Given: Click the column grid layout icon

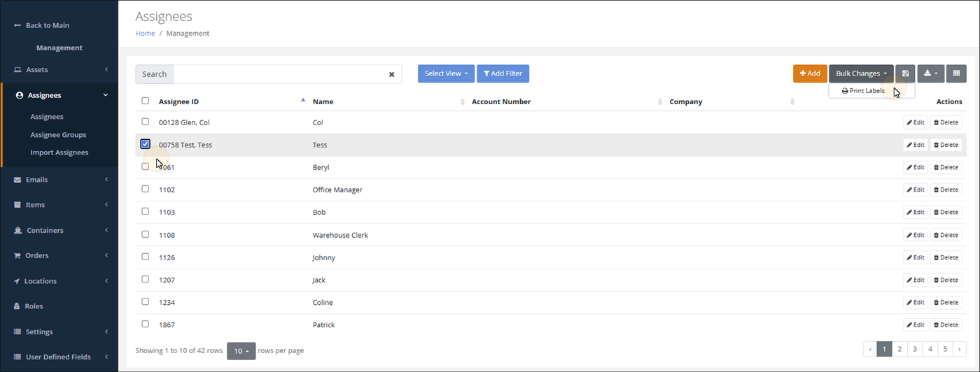Looking at the screenshot, I should tap(956, 73).
